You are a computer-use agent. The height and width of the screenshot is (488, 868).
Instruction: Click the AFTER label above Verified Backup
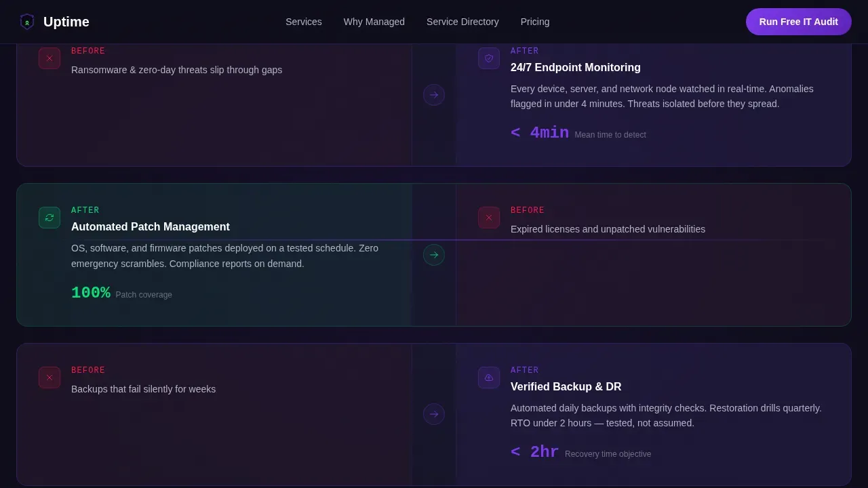tap(525, 370)
